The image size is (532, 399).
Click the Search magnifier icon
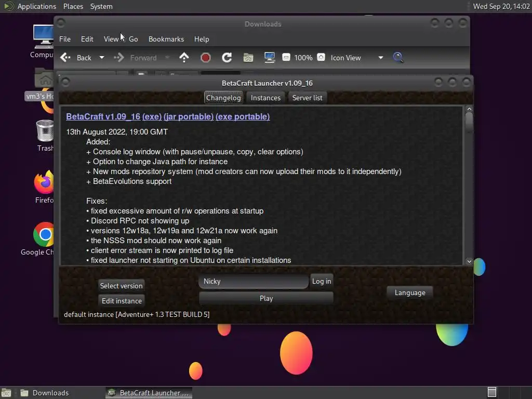[398, 57]
